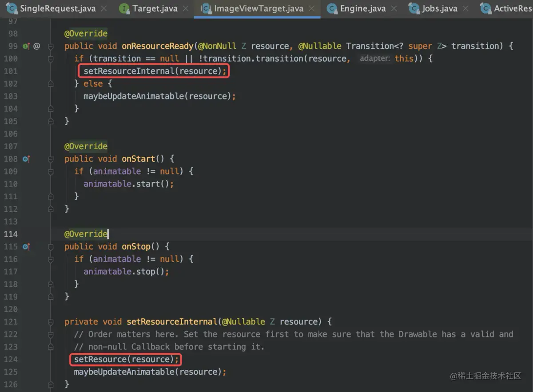533x392 pixels.
Task: Click the interface icon on the Target.java tab
Action: click(x=125, y=8)
